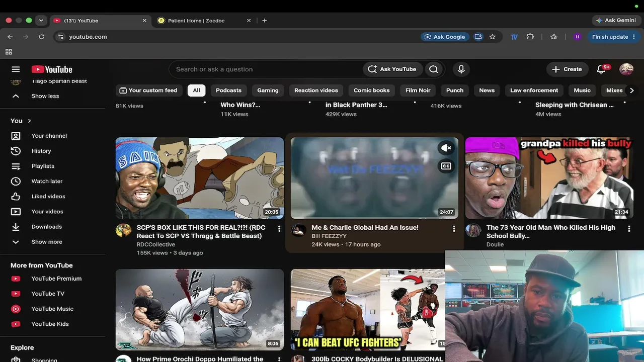The width and height of the screenshot is (644, 362).
Task: Select the Punch filter chip
Action: 455,90
